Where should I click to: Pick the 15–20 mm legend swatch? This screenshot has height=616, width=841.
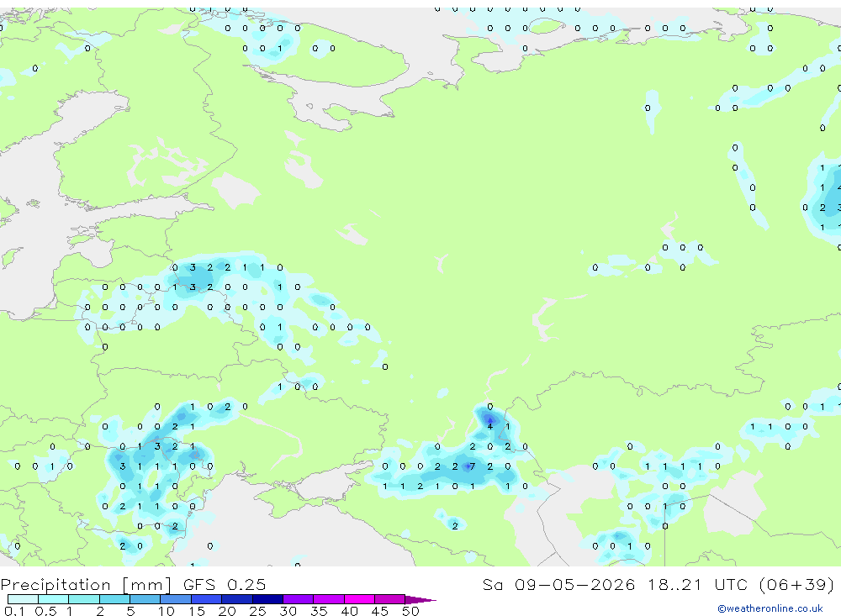[207, 599]
